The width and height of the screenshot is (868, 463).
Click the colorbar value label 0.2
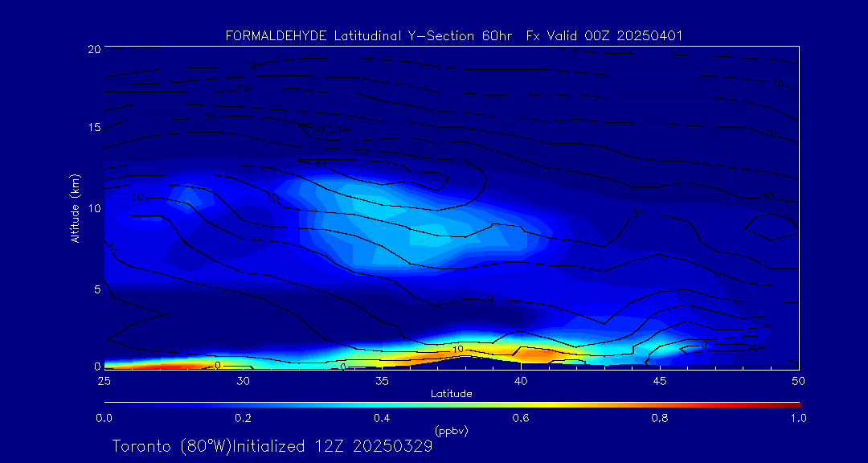coord(244,418)
